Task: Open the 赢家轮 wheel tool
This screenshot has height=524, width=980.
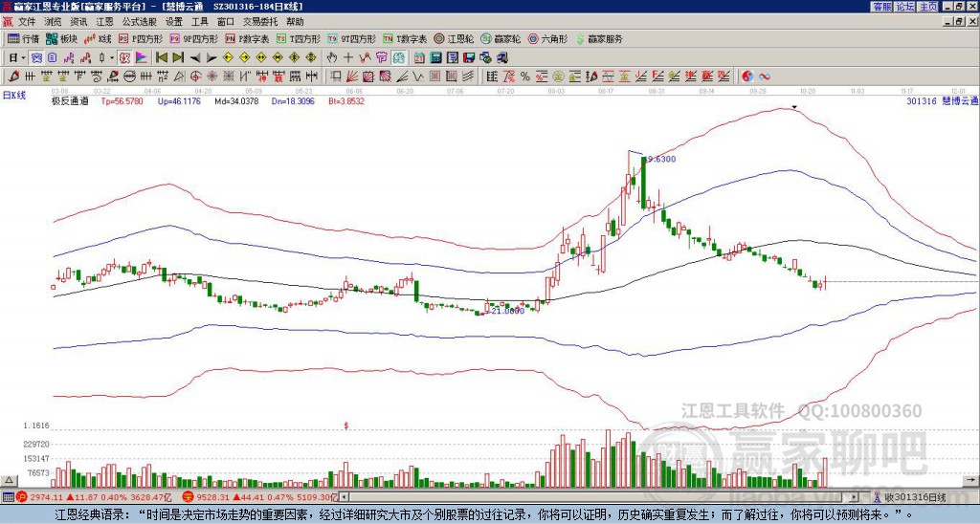Action: (x=501, y=38)
